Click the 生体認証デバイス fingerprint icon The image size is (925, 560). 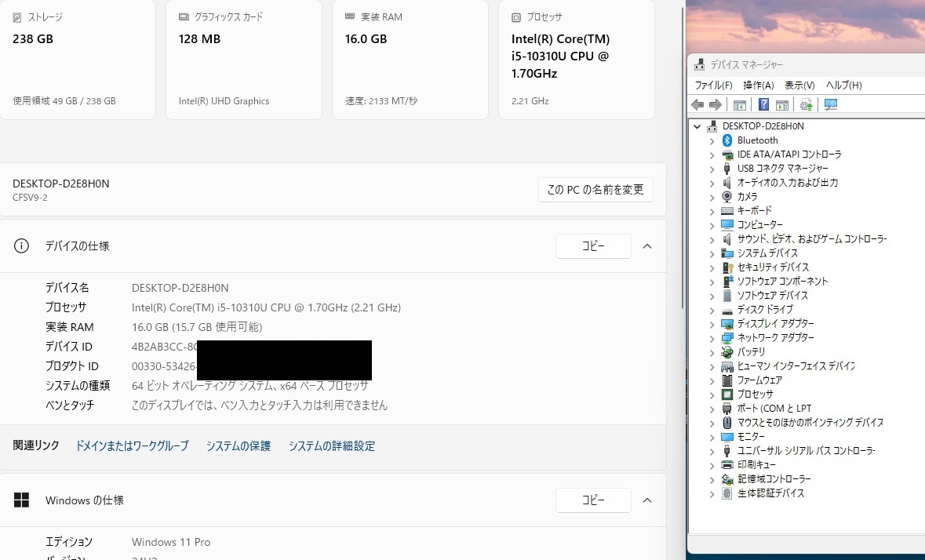coord(727,493)
